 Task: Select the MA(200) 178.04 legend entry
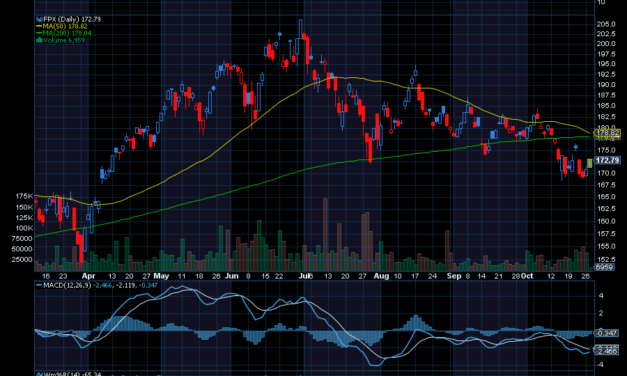point(67,33)
